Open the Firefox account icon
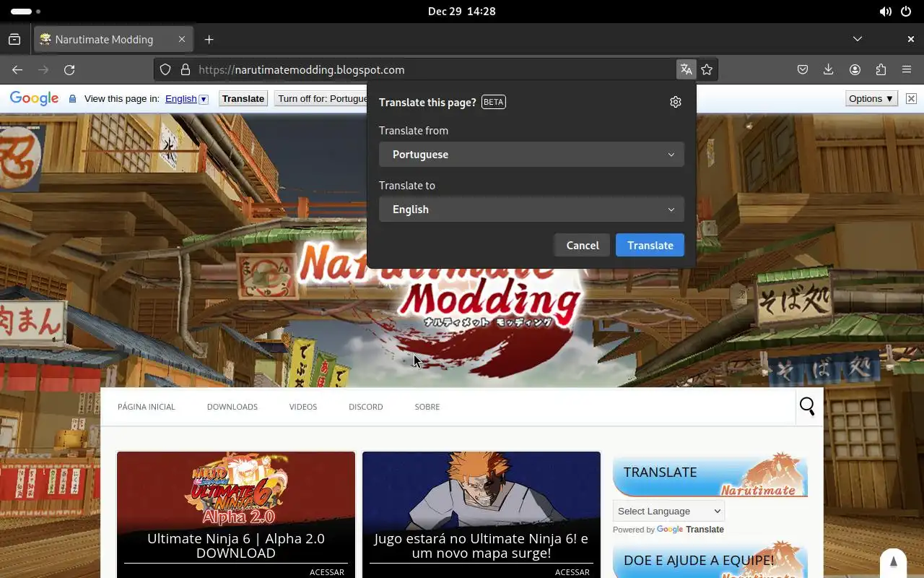The width and height of the screenshot is (924, 578). click(x=855, y=70)
